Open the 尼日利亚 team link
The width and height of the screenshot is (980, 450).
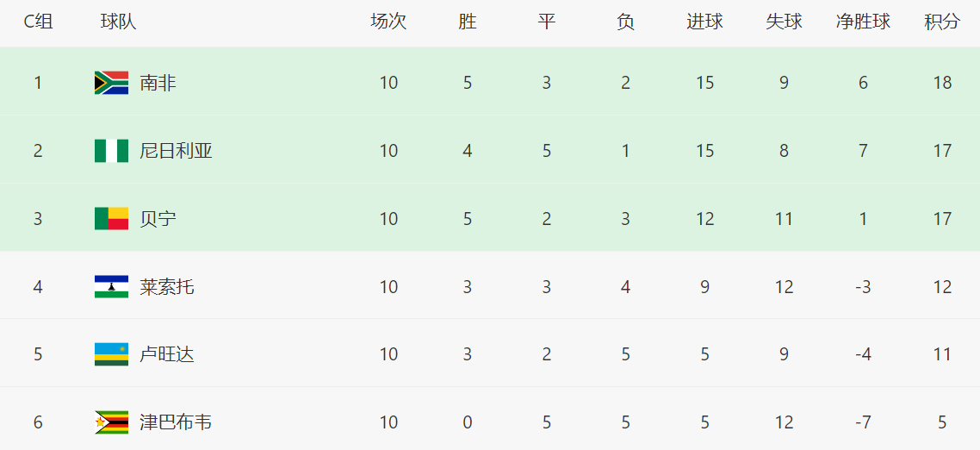pyautogui.click(x=176, y=151)
